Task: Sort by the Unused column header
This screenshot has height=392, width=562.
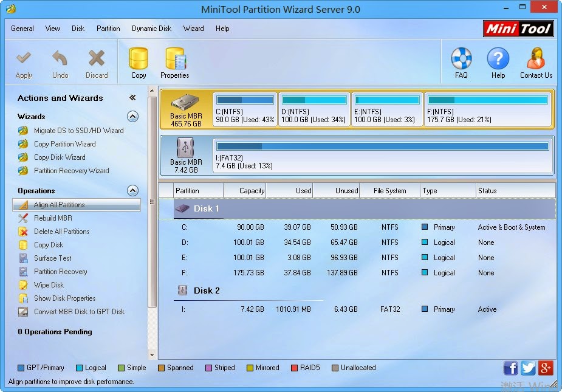Action: (336, 191)
